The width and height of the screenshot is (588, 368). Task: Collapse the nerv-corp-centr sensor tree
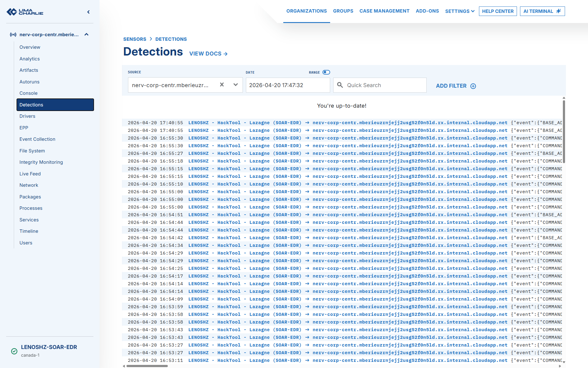[x=86, y=35]
